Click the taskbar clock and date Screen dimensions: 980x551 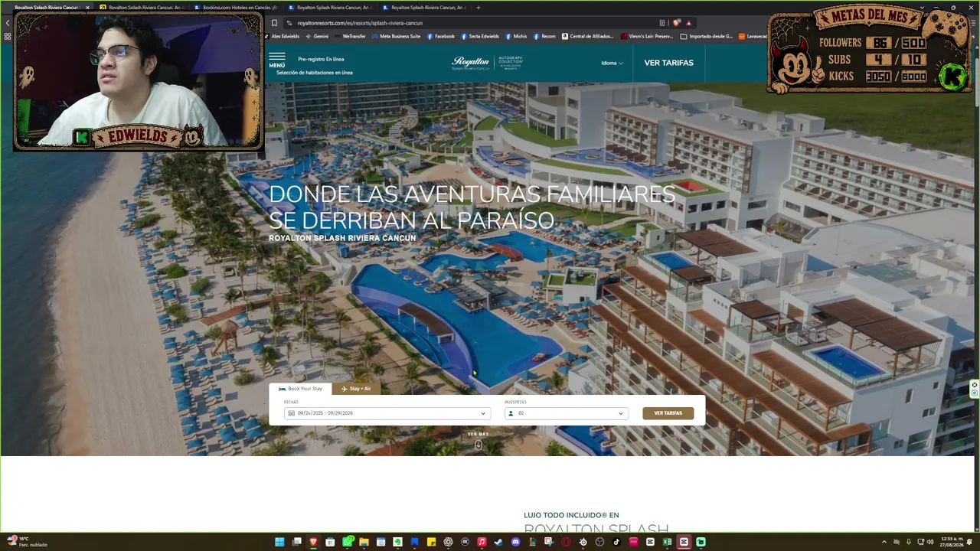point(952,542)
